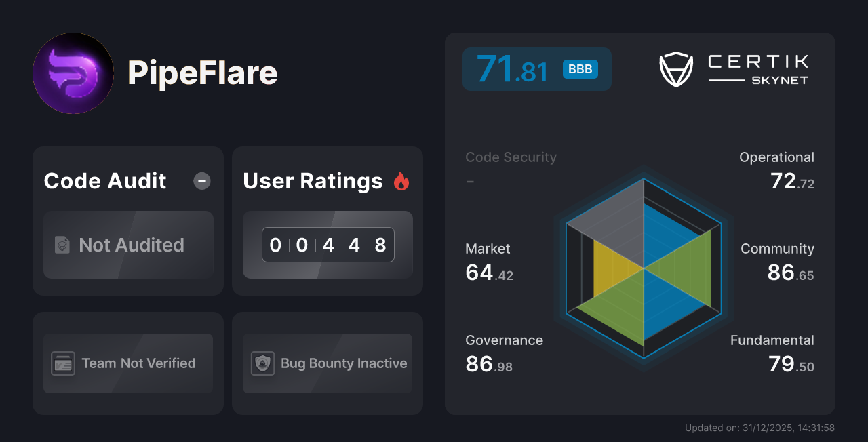
Task: Click the fire icon beside User Ratings
Action: pos(401,180)
